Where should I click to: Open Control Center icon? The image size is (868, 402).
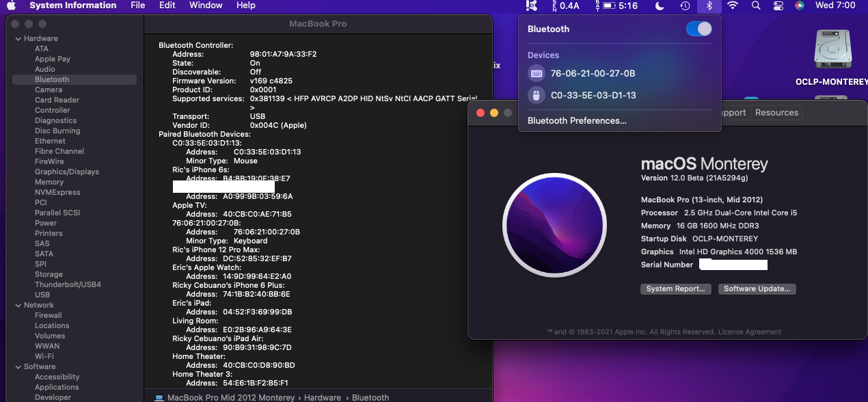pos(778,5)
